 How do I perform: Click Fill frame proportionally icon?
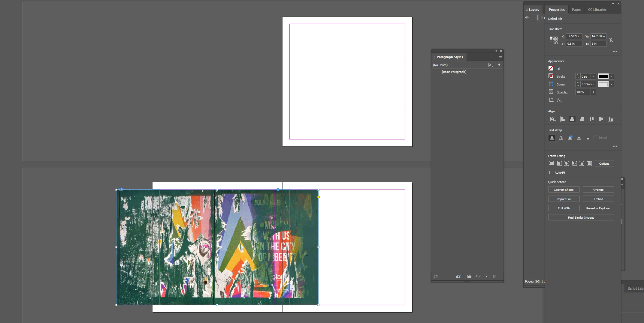(552, 164)
